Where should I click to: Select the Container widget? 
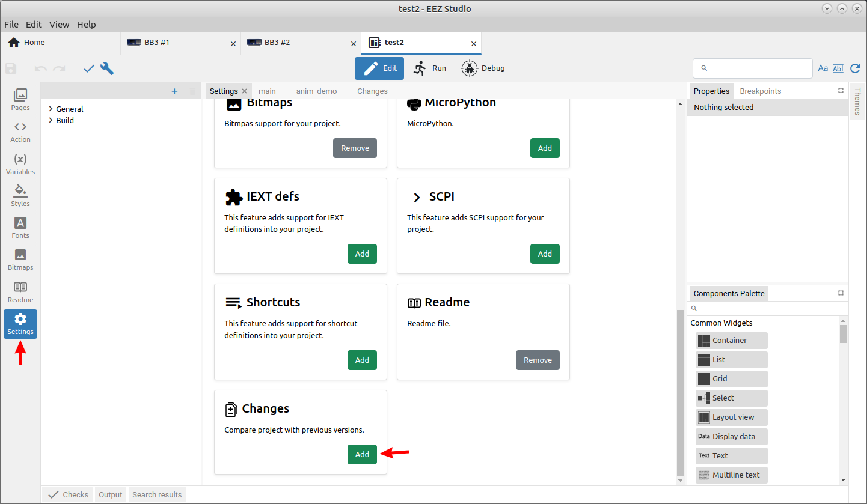[732, 340]
